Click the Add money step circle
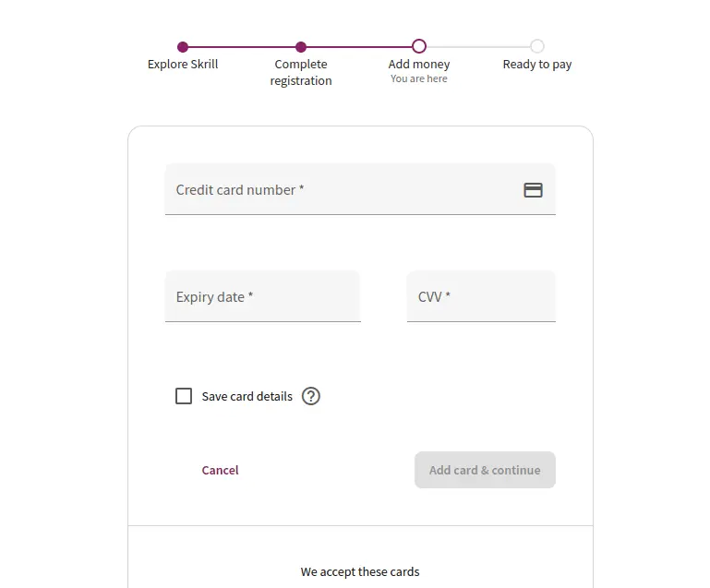Screen dimensions: 710x588 tap(419, 46)
